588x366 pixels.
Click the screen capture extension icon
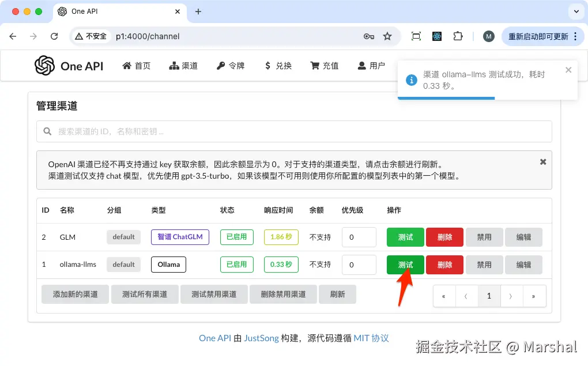416,36
